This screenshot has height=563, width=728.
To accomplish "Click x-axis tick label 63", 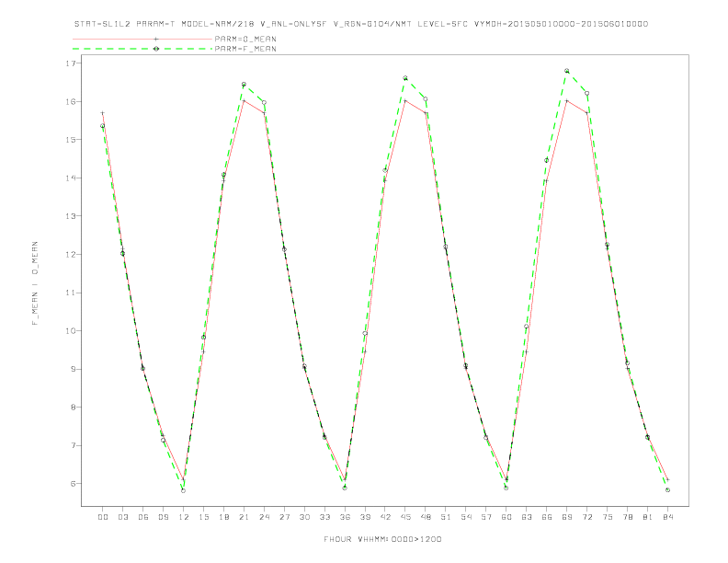I will (527, 517).
